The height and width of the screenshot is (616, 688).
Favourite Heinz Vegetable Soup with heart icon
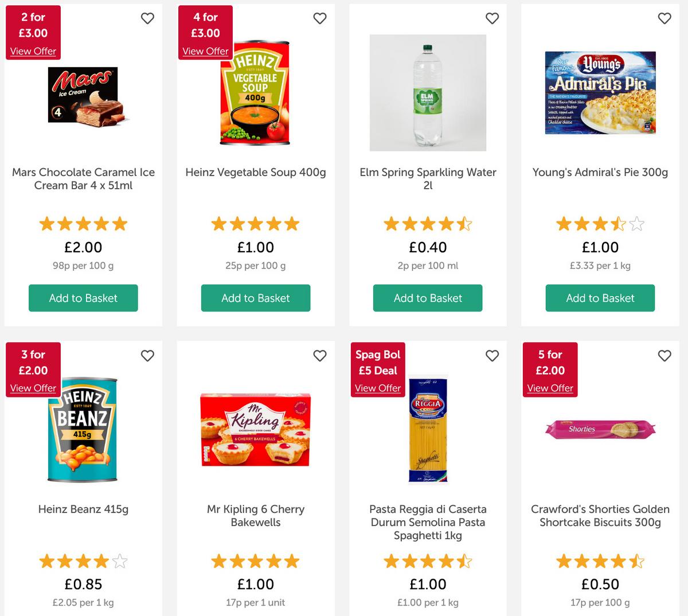pyautogui.click(x=320, y=18)
